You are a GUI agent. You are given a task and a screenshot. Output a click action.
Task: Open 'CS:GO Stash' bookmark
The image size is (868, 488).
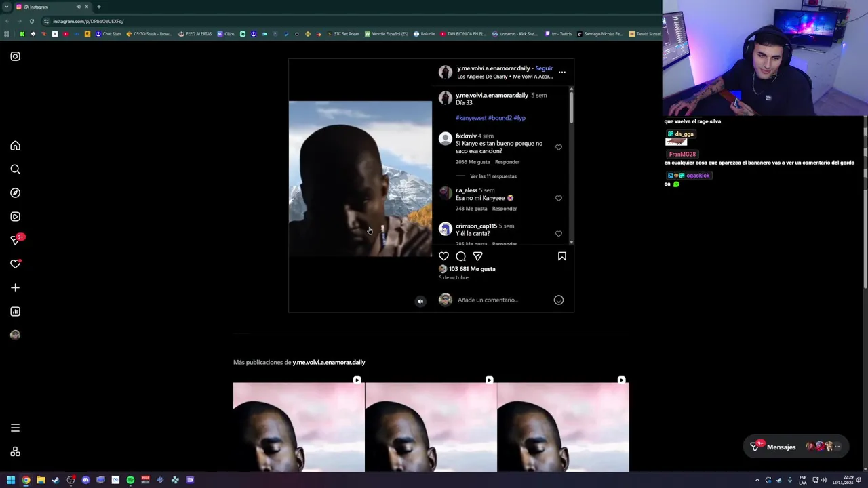click(149, 34)
